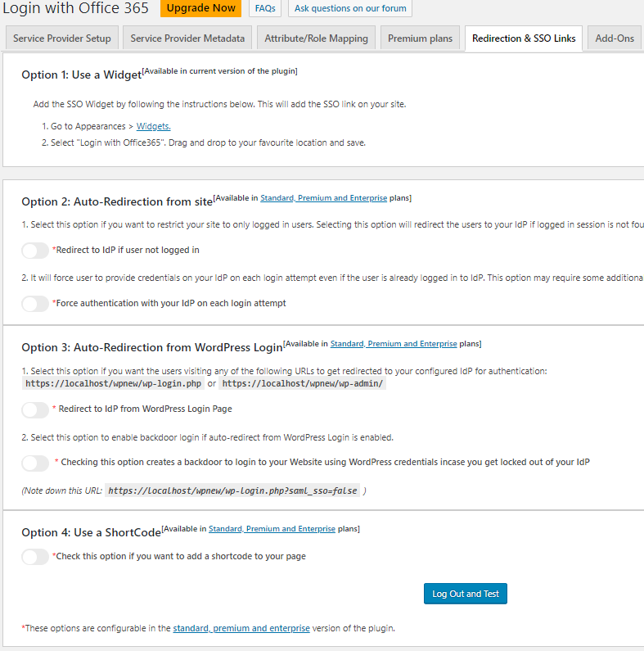644x651 pixels.
Task: Click the Log Out and Test button
Action: pyautogui.click(x=465, y=594)
